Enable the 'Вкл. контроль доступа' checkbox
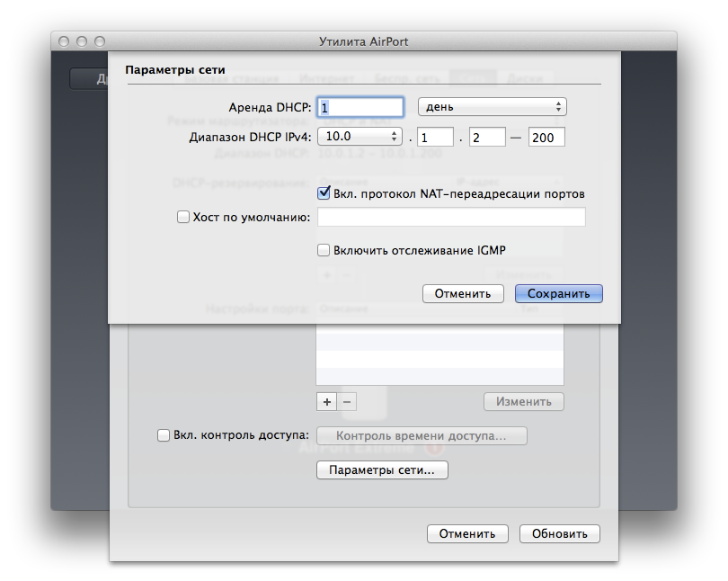The height and width of the screenshot is (581, 728). [164, 435]
